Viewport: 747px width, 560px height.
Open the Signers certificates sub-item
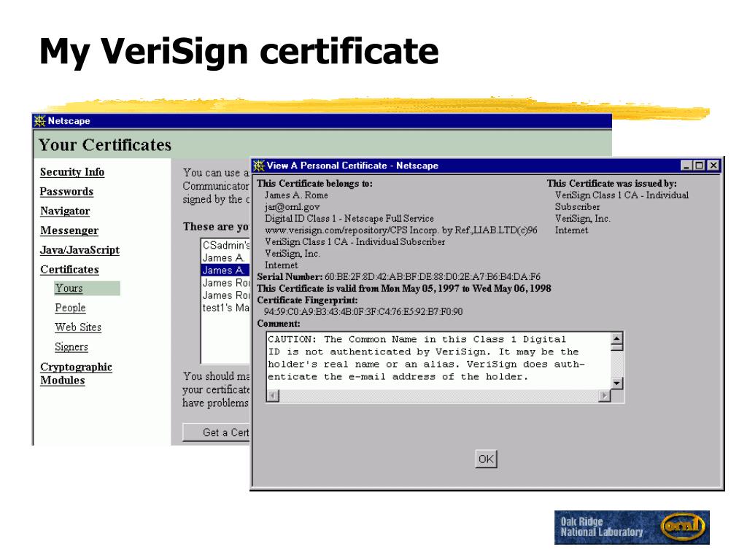click(x=71, y=346)
